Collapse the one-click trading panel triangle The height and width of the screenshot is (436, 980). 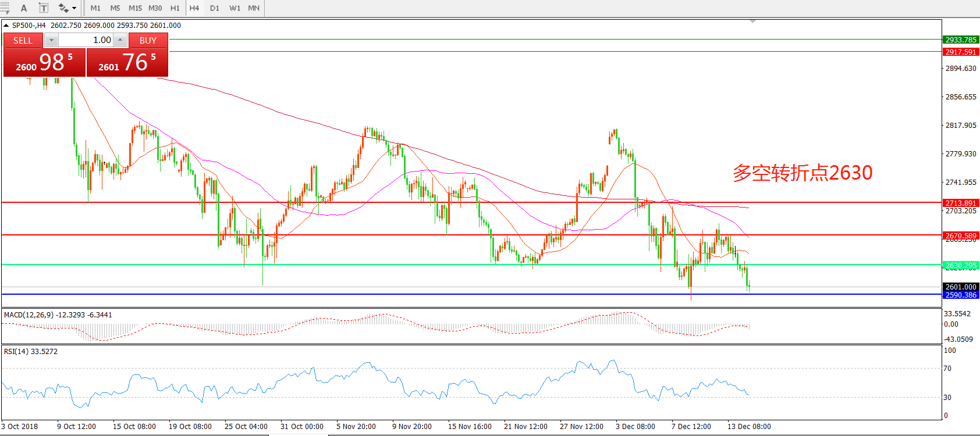point(6,26)
